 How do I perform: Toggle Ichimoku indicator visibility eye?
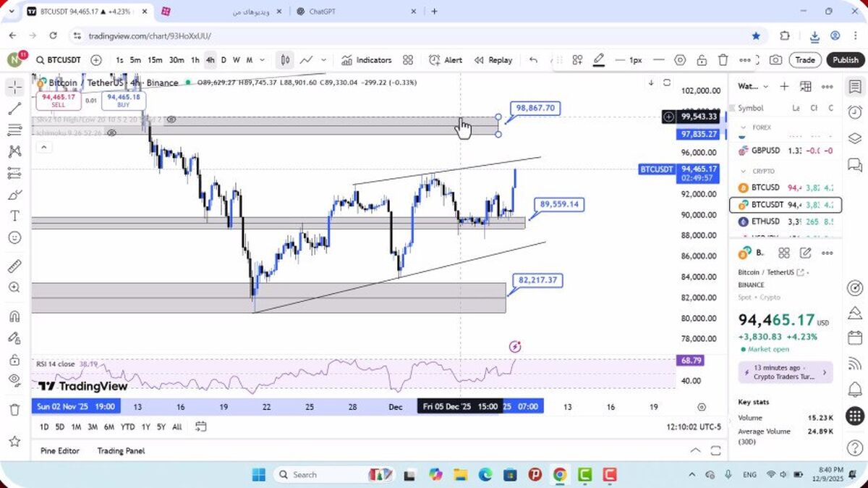tap(112, 133)
